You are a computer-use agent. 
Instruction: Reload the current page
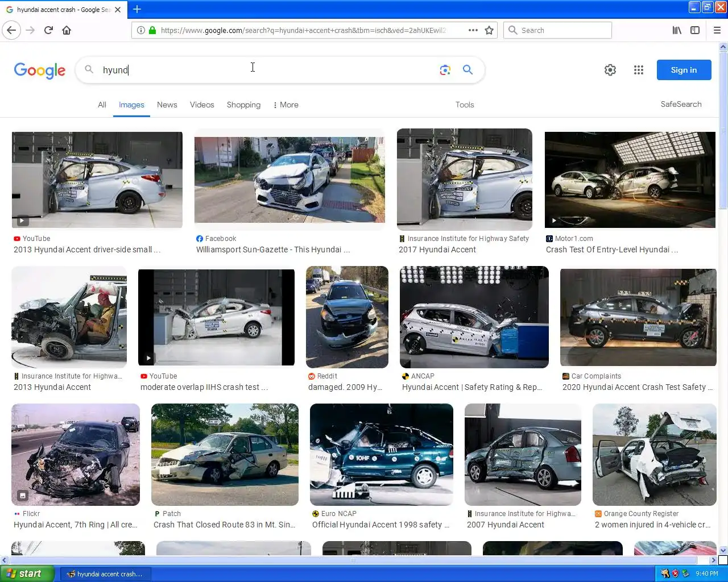pyautogui.click(x=49, y=30)
